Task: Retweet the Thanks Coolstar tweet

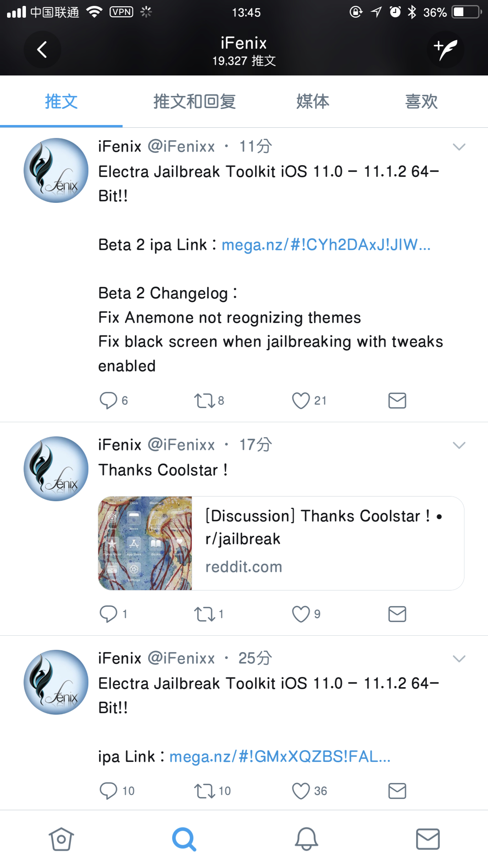Action: pos(204,614)
